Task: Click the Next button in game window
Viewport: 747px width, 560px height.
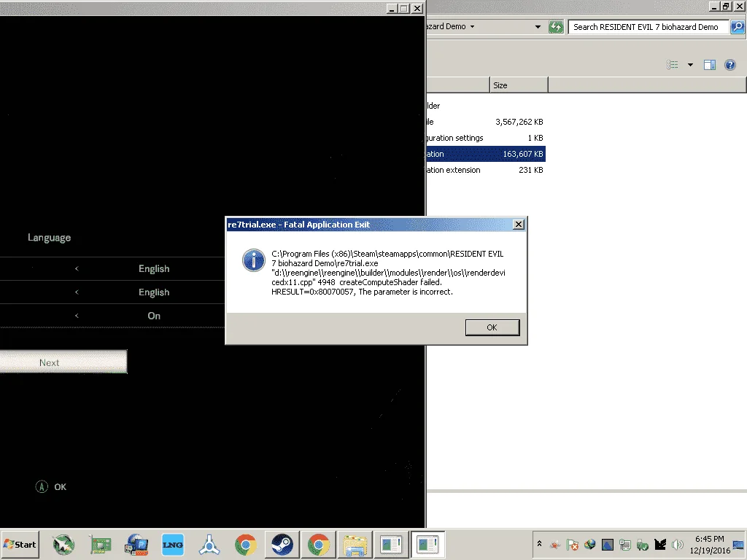Action: pos(63,362)
